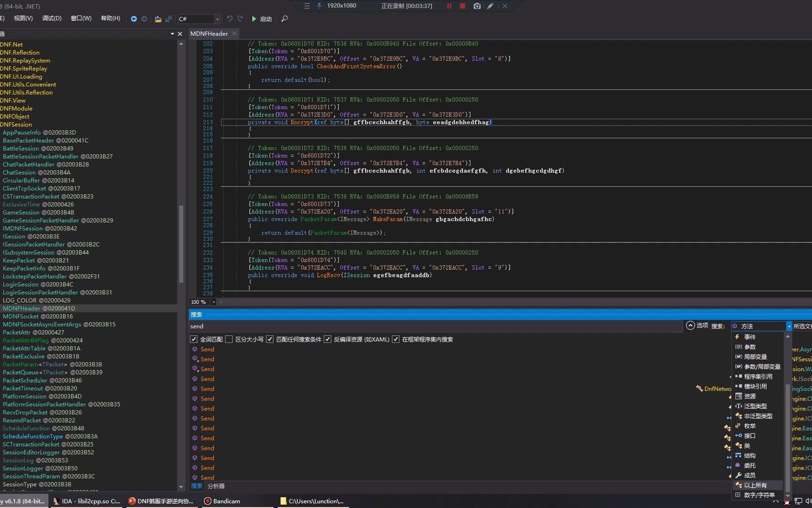Click the navigate back arrow icon
Image resolution: width=812 pixels, height=508 pixels.
pyautogui.click(x=134, y=19)
